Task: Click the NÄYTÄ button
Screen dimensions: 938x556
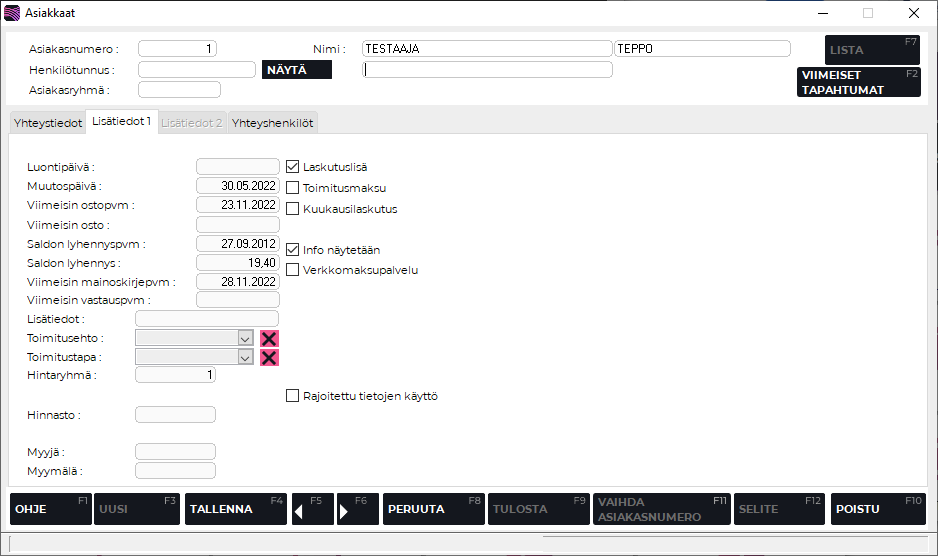Action: 296,70
